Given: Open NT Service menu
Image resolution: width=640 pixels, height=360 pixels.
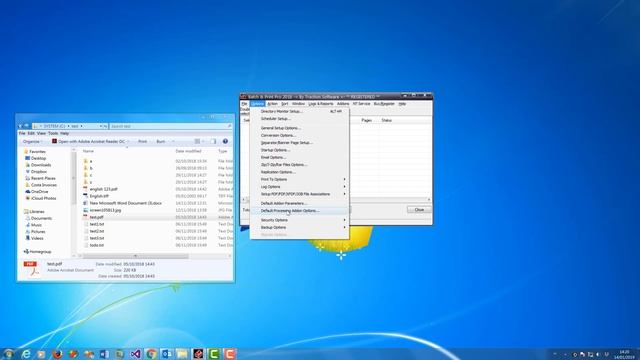Looking at the screenshot, I should 361,104.
